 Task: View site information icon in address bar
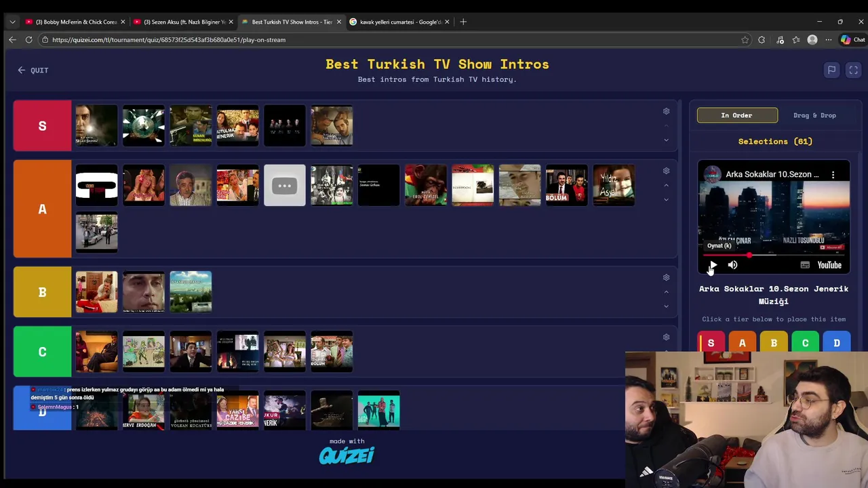[x=45, y=40]
